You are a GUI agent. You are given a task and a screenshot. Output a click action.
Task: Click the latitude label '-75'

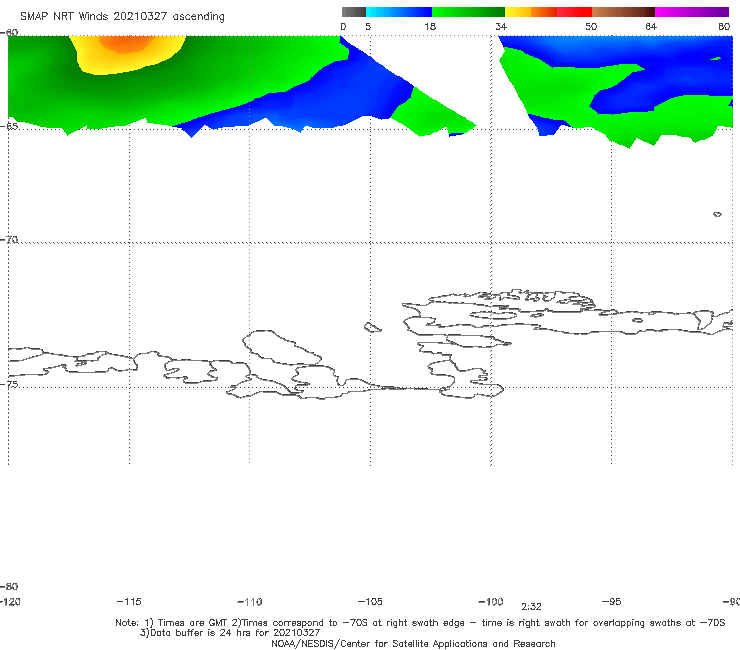point(9,384)
